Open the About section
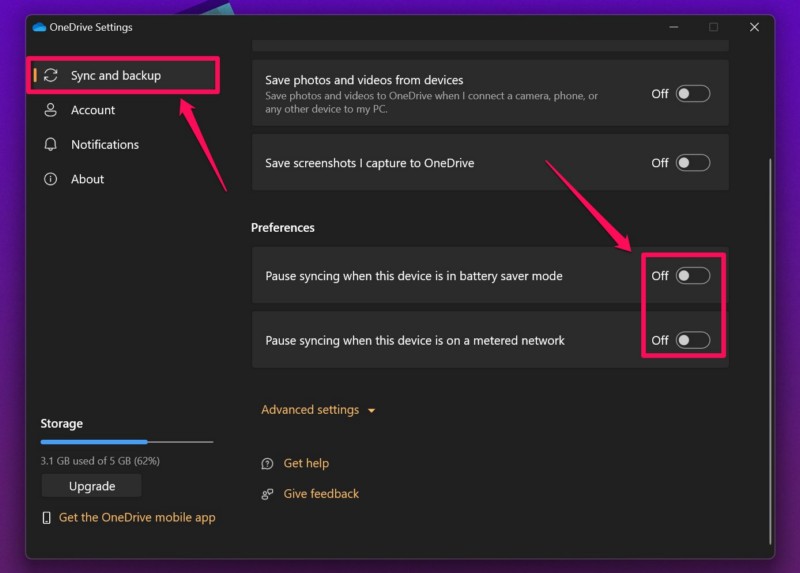The width and height of the screenshot is (800, 573). point(87,179)
